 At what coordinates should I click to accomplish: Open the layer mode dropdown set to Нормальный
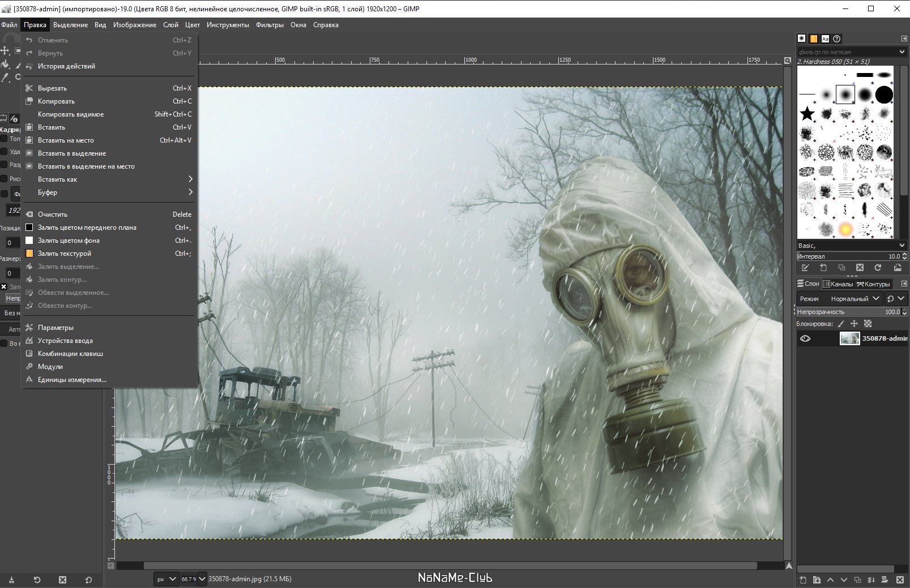pyautogui.click(x=855, y=298)
